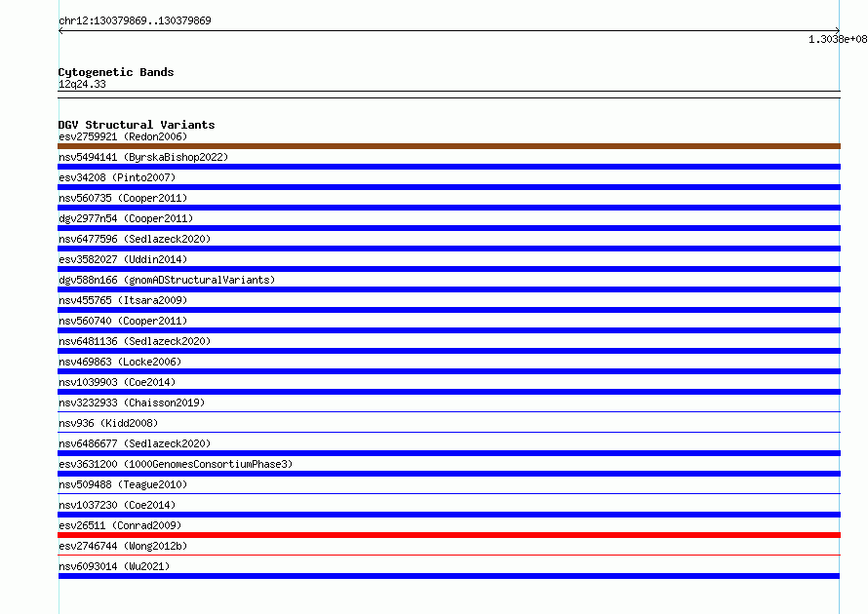Select esv34208 (Pinto2007) label
Screen dimensions: 868x614
pyautogui.click(x=117, y=177)
